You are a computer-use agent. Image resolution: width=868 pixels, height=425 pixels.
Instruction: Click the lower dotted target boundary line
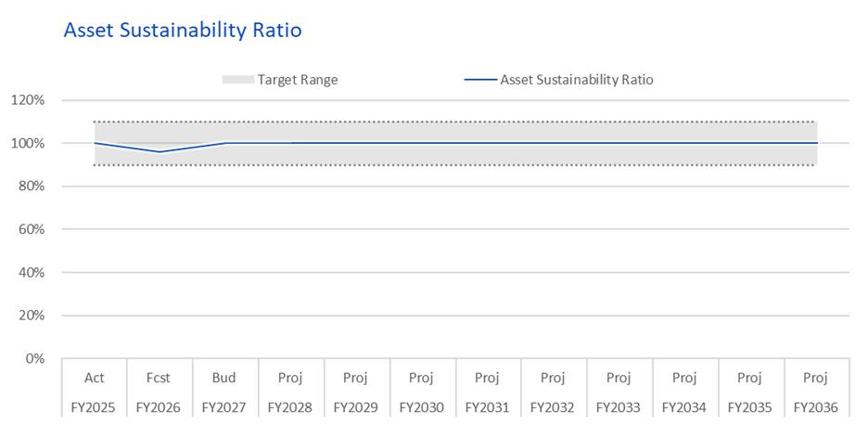coord(455,164)
